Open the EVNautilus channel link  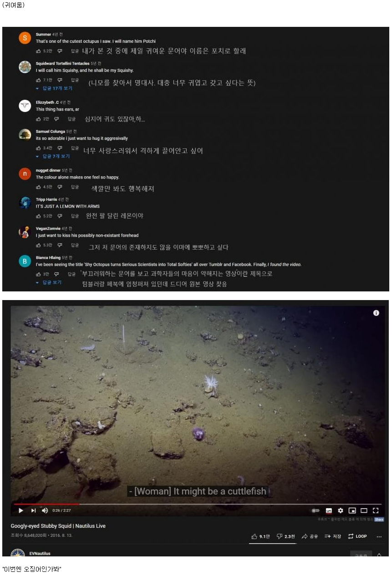40,553
